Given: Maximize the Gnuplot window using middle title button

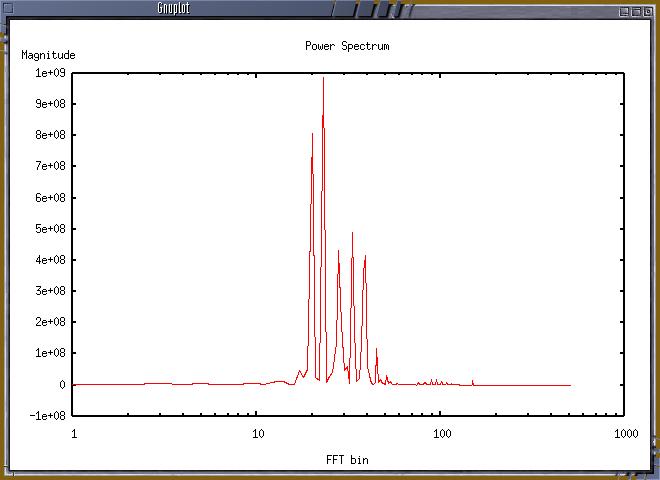Looking at the screenshot, I should tap(636, 9).
